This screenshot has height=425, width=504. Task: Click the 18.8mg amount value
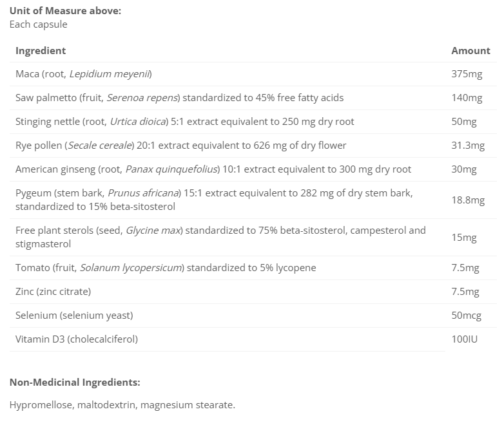coord(468,200)
